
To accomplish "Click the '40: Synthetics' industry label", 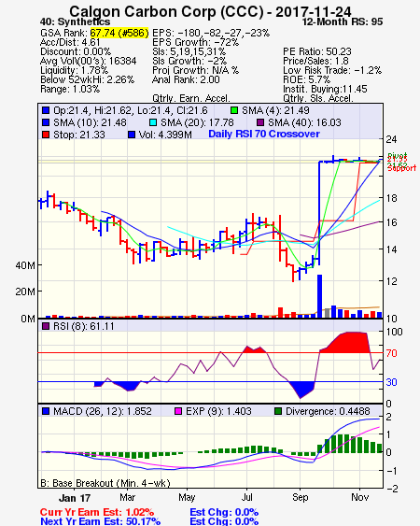I will 75,21.
